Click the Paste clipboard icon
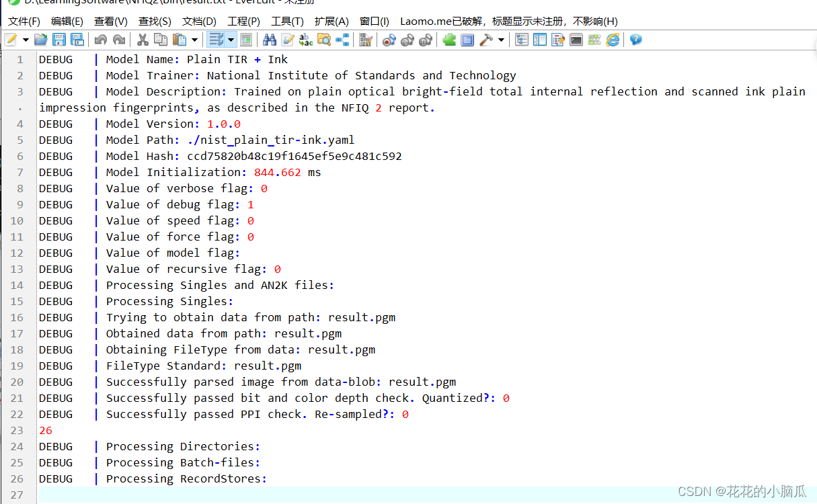The width and height of the screenshot is (817, 504). coord(180,40)
